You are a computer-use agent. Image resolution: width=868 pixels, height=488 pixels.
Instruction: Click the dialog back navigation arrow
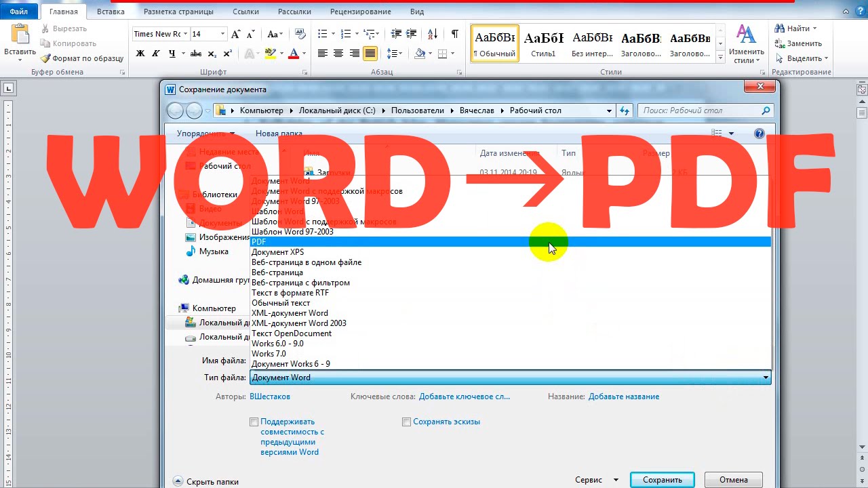(x=175, y=110)
